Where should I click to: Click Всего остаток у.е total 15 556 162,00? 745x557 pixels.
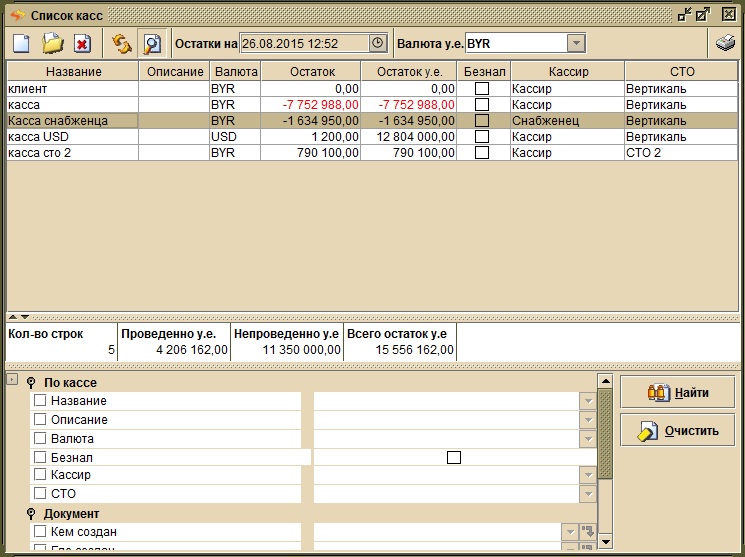coord(414,350)
